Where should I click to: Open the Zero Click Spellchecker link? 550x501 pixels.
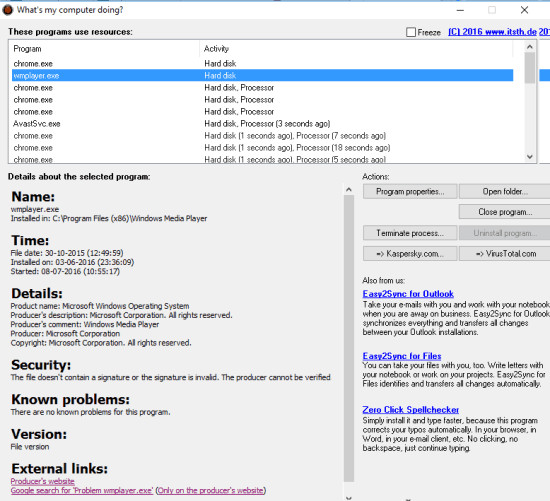pos(410,409)
